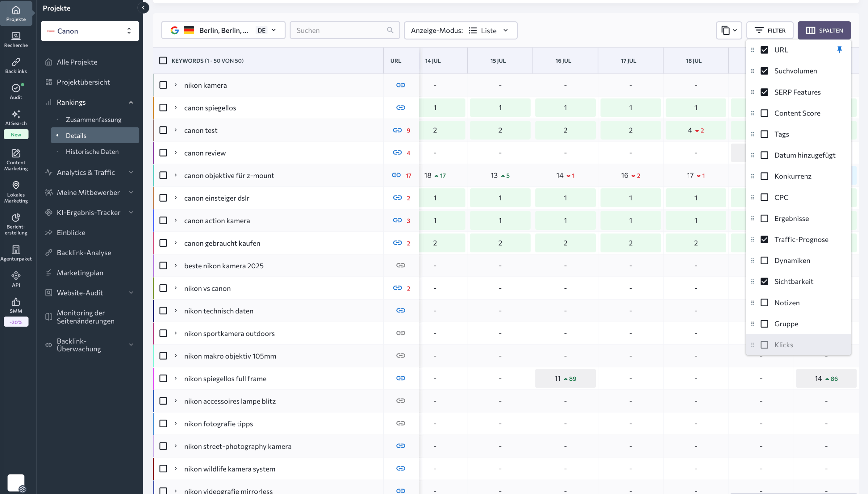Click the purple color bar of canon review row

click(x=154, y=153)
